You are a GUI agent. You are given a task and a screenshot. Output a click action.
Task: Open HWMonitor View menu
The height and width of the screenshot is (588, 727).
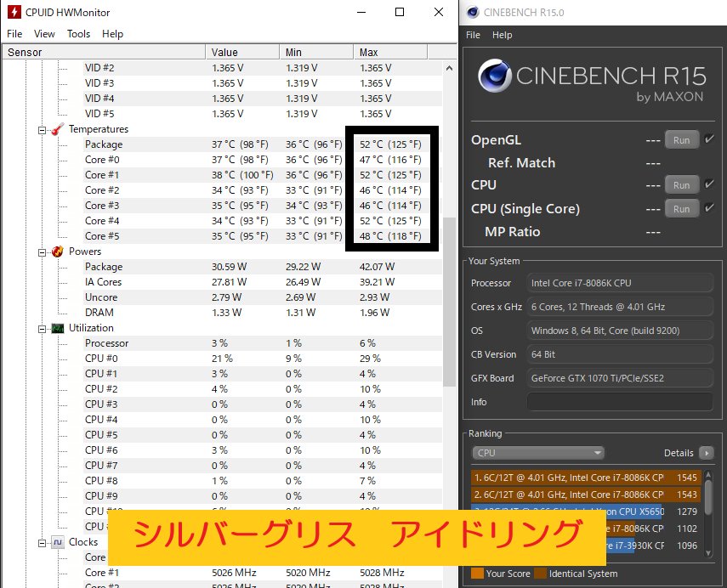[44, 34]
